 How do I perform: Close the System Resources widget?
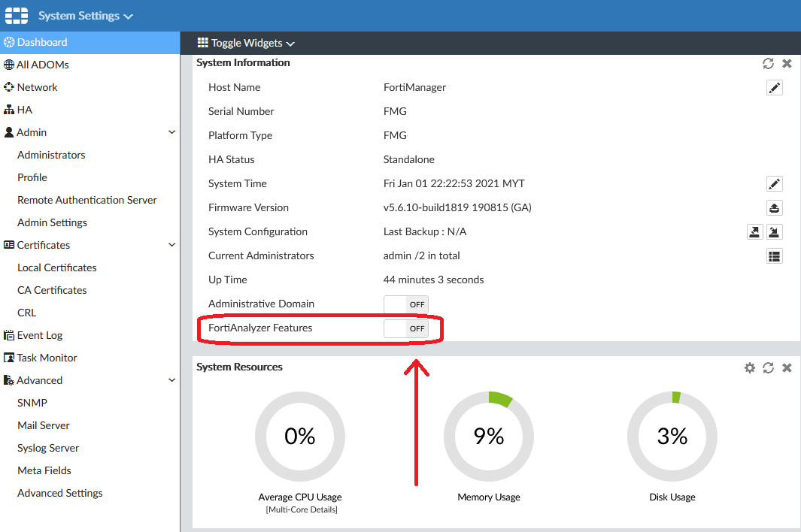[787, 367]
